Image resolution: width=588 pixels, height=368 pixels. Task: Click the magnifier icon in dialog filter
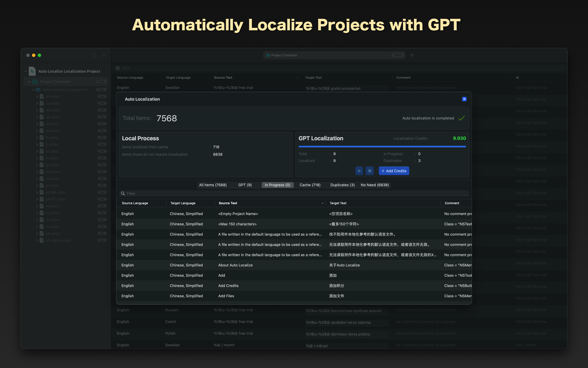click(123, 193)
